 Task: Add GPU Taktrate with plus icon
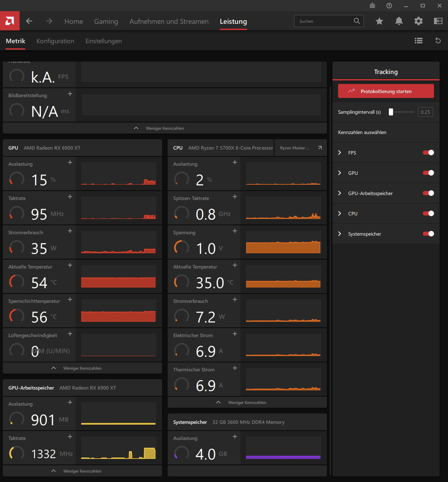point(70,197)
